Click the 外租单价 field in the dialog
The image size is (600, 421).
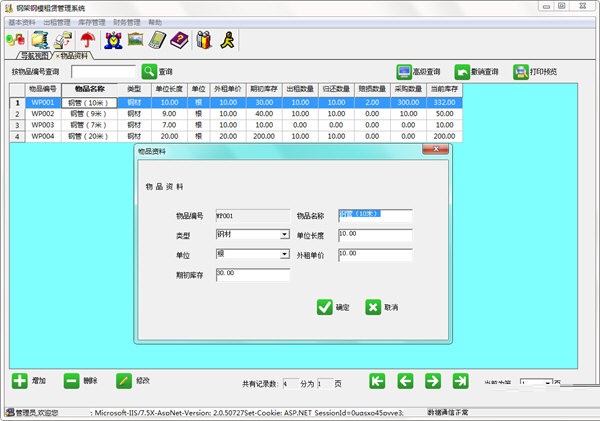(375, 255)
